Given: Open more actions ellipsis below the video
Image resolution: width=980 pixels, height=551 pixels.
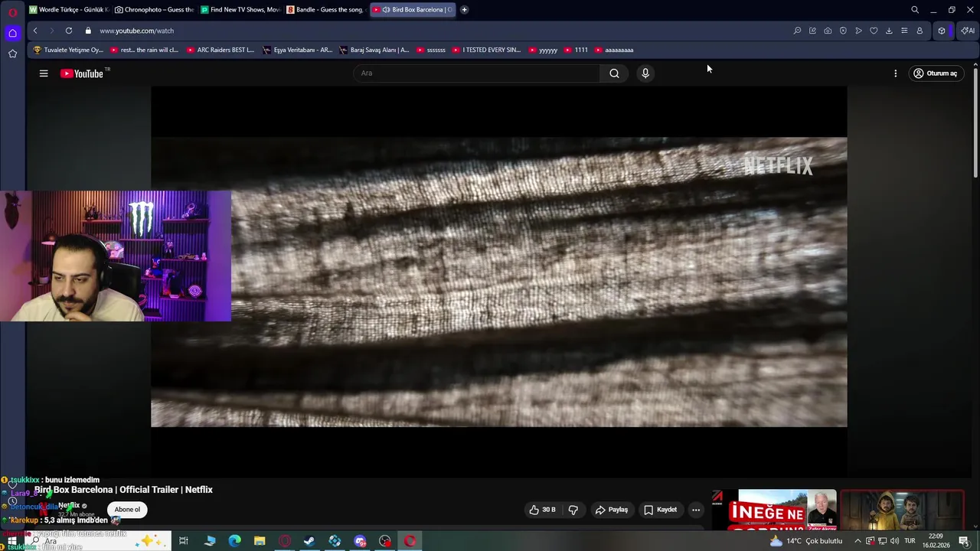Looking at the screenshot, I should (696, 510).
